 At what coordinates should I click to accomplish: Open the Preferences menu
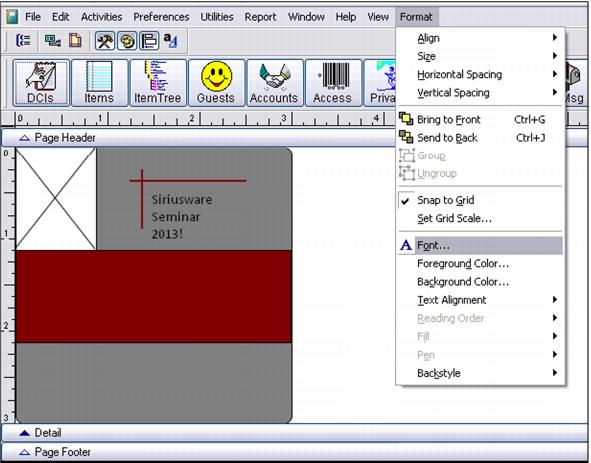(x=161, y=17)
